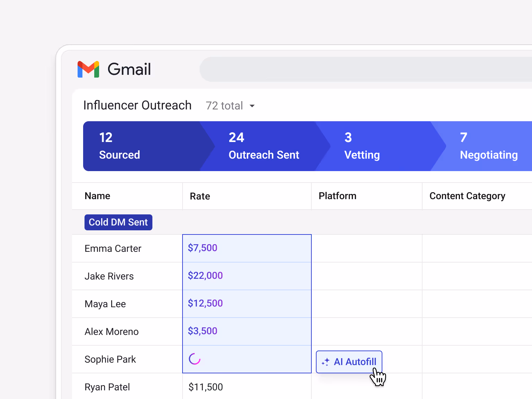Select the Maya Lee row name
Viewport: 532px width, 399px height.
click(x=105, y=304)
